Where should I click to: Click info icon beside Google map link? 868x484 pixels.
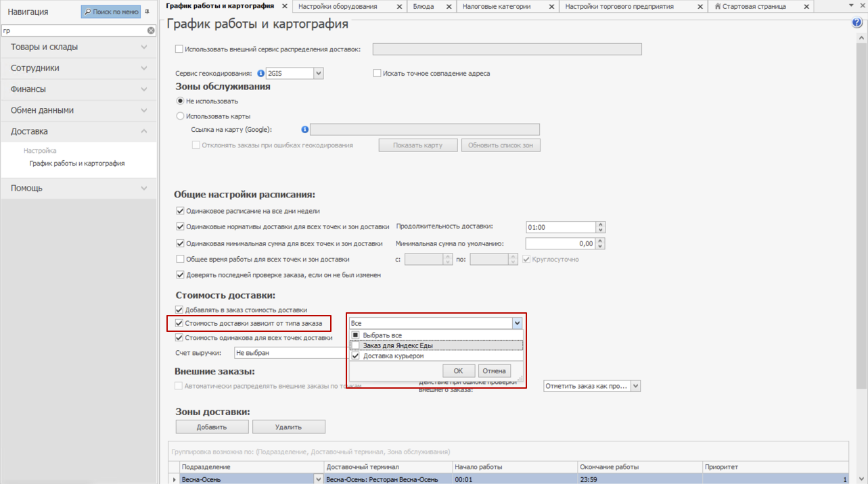304,129
